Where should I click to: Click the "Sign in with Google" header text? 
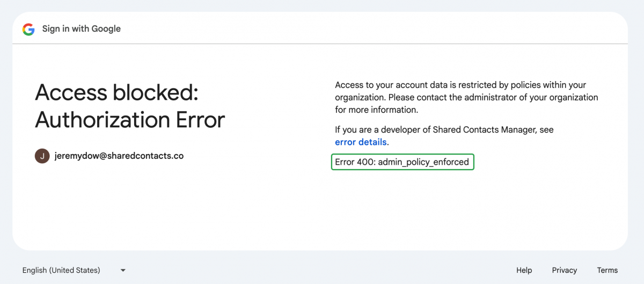82,29
